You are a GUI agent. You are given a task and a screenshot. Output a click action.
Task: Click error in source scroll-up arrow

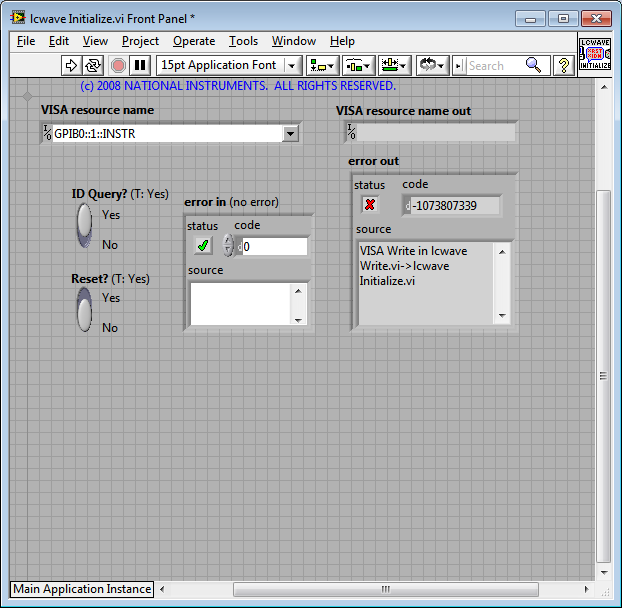pos(298,291)
